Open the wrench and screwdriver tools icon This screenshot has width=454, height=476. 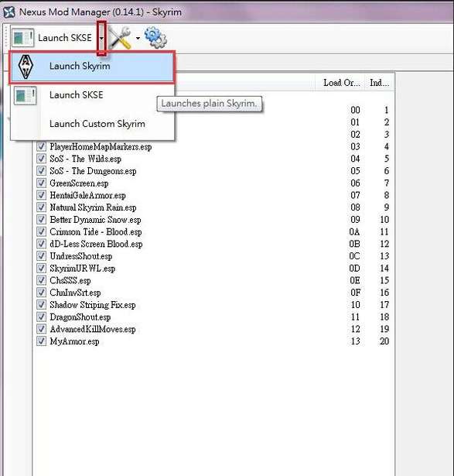121,38
